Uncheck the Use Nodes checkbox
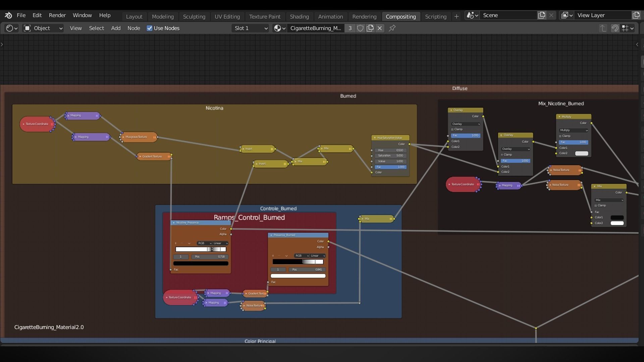 click(x=150, y=28)
